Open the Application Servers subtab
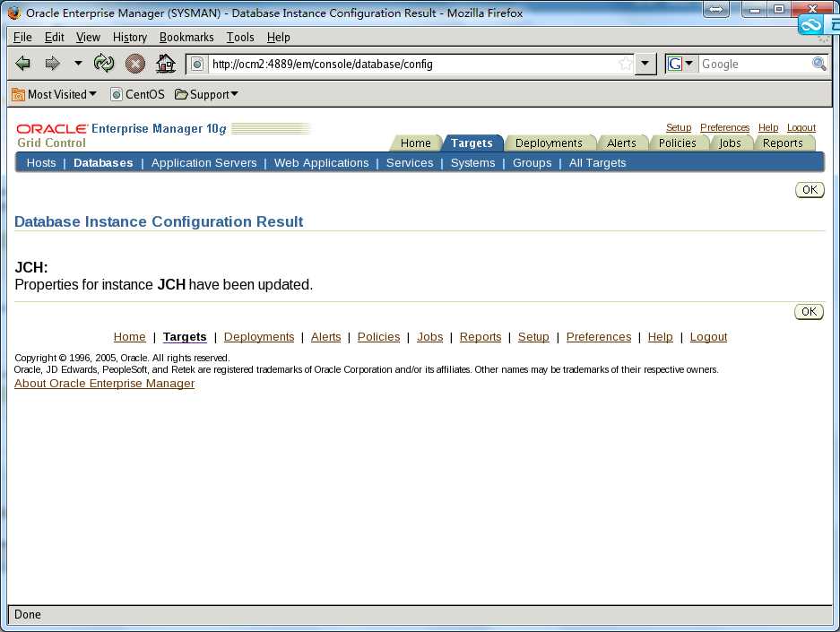The height and width of the screenshot is (632, 840). [204, 163]
